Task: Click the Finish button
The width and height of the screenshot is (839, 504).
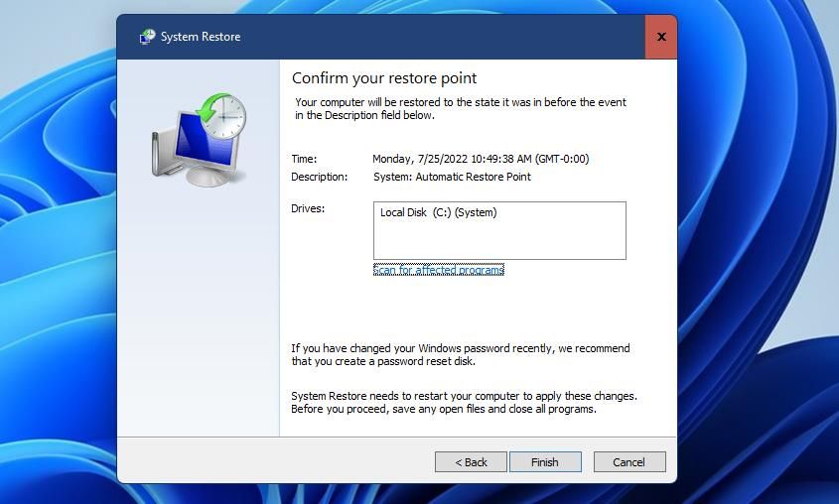Action: pos(545,461)
